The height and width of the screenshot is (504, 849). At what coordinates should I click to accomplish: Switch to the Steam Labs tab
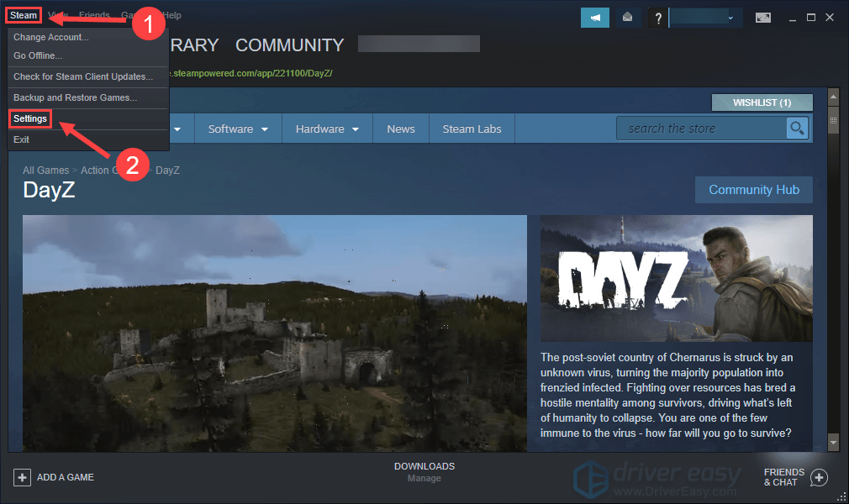471,129
